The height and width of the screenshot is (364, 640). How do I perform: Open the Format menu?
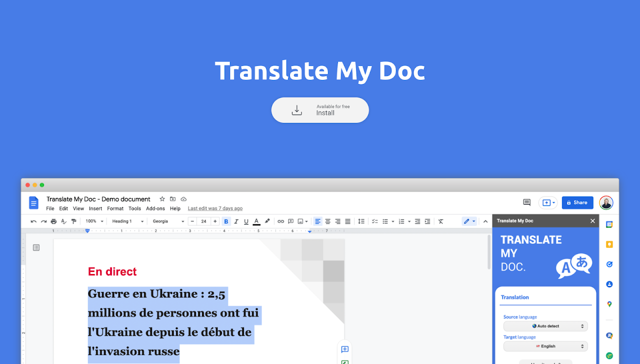pyautogui.click(x=115, y=208)
